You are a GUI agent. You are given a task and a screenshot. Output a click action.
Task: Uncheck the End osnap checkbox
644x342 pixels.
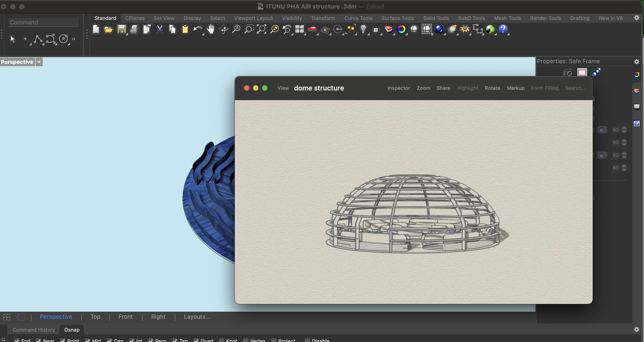[17, 340]
